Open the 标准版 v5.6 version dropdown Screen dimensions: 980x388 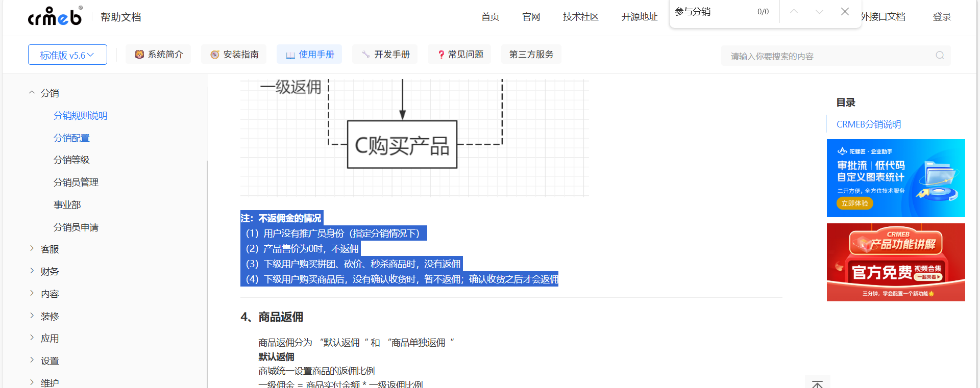point(67,55)
